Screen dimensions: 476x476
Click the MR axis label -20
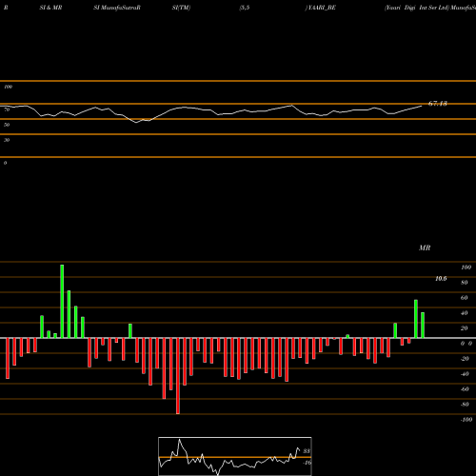coord(465,359)
